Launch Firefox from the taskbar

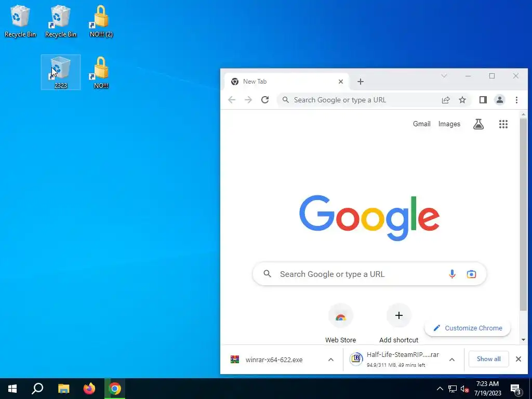89,389
